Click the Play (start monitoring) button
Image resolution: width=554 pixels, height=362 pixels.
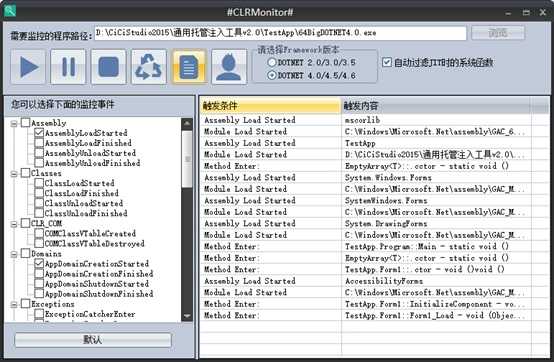click(x=28, y=67)
